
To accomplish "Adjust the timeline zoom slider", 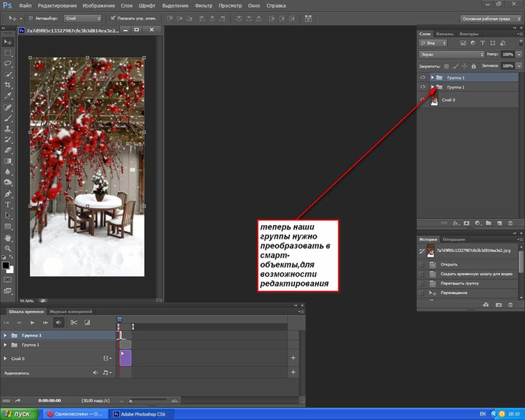I will [x=130, y=400].
